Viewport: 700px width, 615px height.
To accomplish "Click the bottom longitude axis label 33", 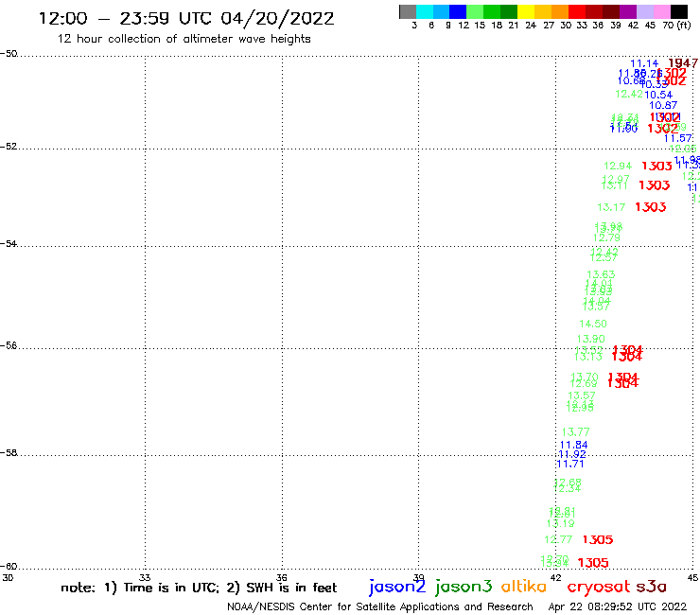I will click(x=145, y=578).
